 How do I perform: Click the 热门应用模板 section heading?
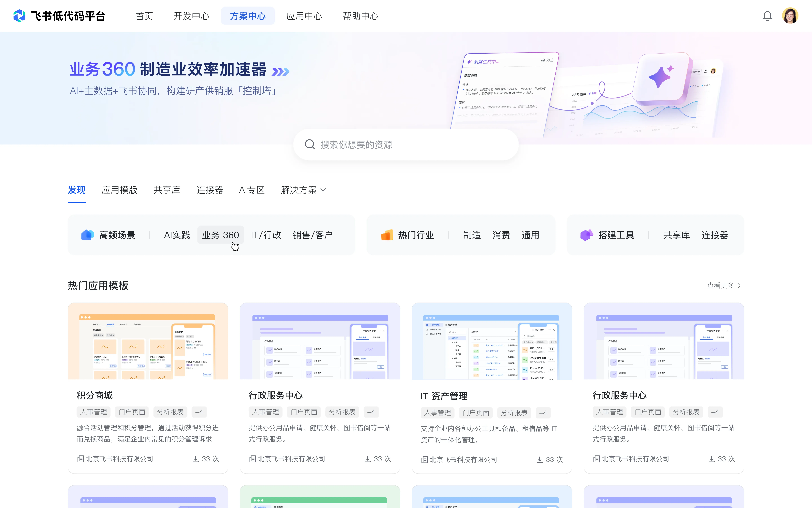pyautogui.click(x=98, y=286)
